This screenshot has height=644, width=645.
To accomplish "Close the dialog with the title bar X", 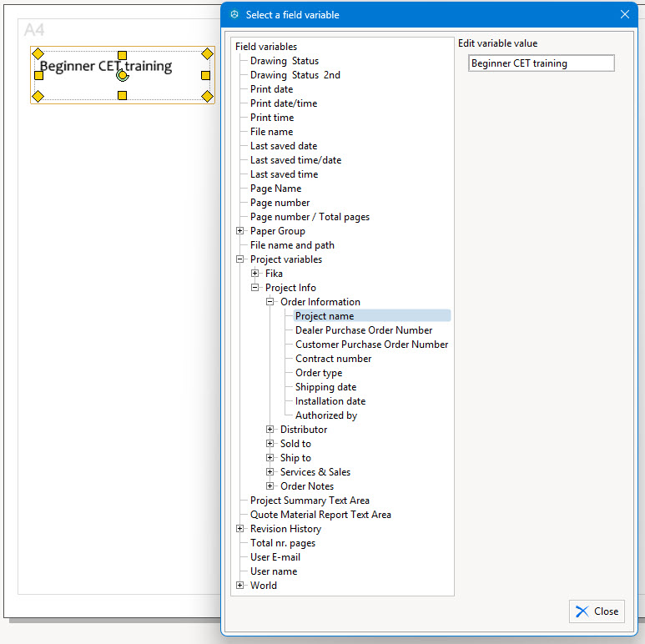I will point(625,15).
